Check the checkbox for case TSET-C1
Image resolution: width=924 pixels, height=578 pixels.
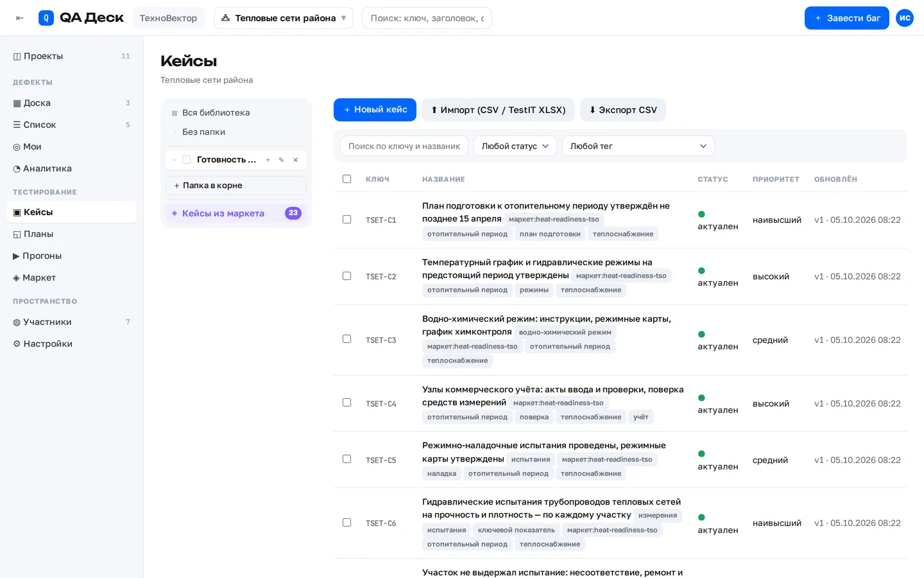346,220
